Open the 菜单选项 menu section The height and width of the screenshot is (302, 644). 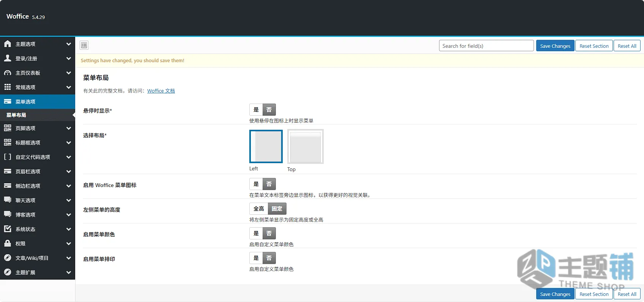38,102
